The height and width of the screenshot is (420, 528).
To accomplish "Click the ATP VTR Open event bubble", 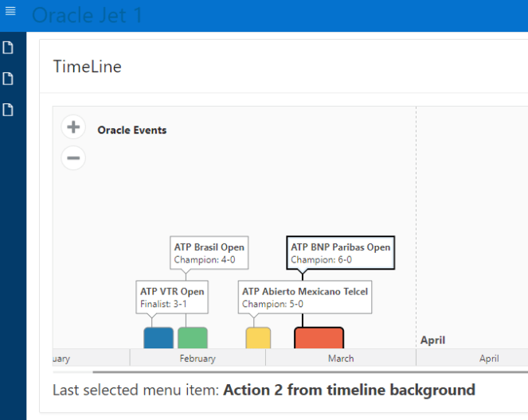I will [172, 297].
